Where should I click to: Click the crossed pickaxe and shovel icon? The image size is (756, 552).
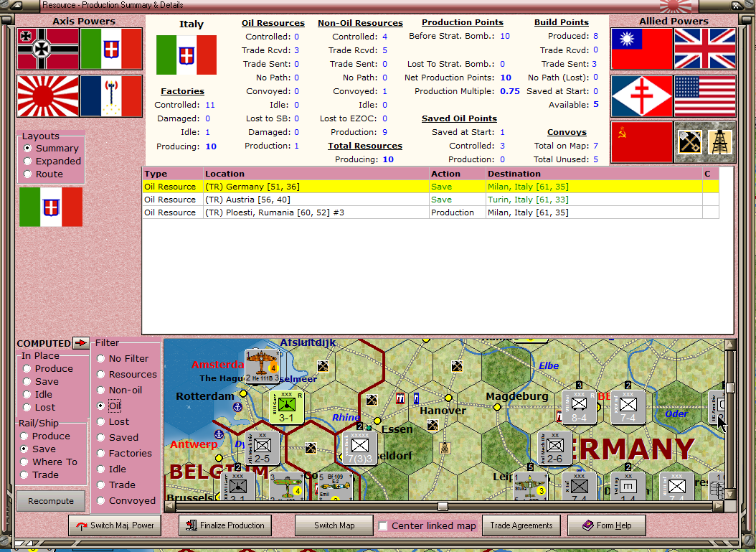(689, 142)
